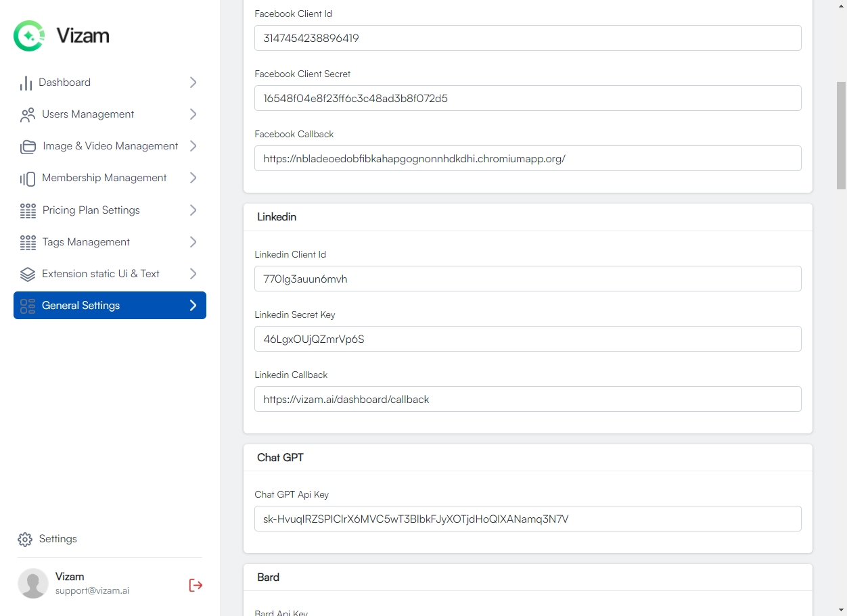Click the red logout icon

[196, 585]
